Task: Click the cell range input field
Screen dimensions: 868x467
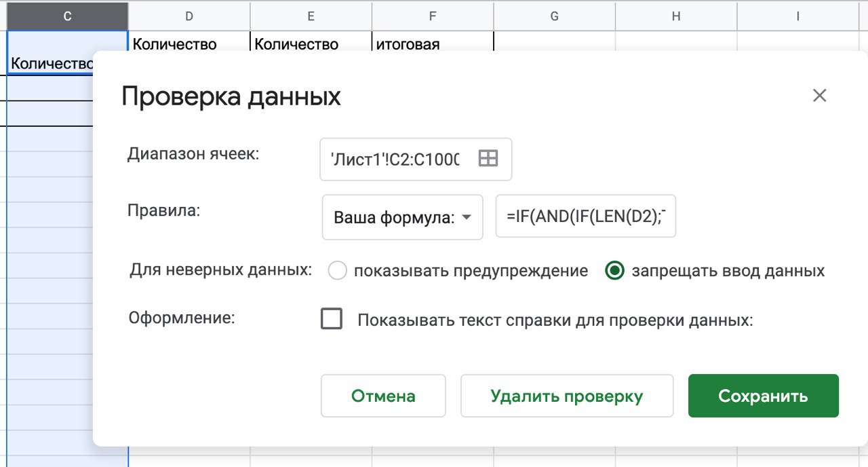Action: 395,160
